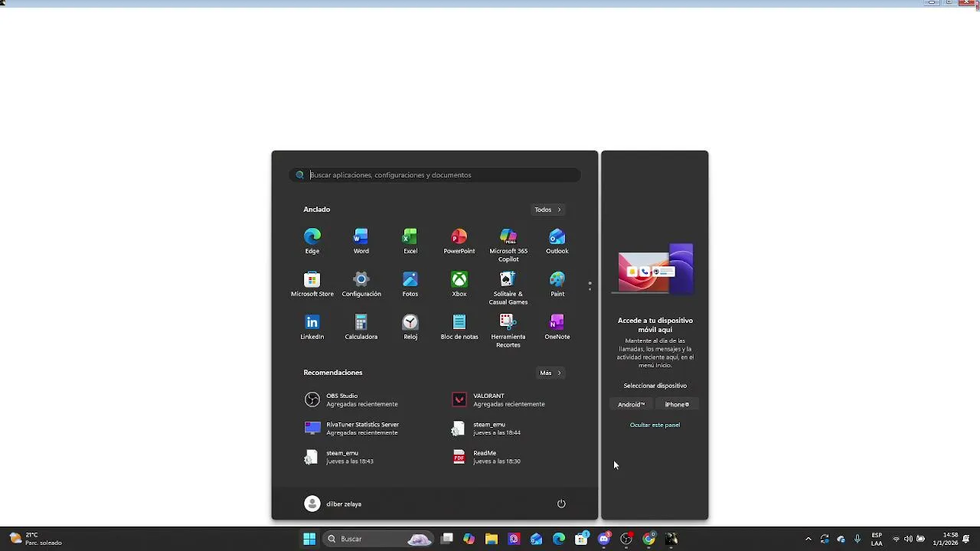Launch PowerPoint from pinned apps

[x=459, y=241]
